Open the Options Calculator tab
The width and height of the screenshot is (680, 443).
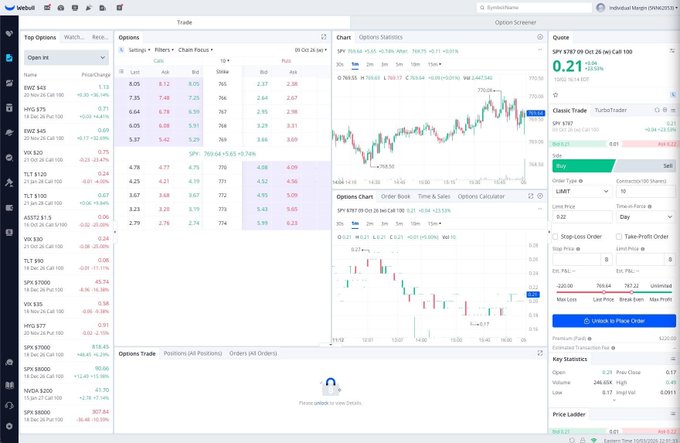481,196
